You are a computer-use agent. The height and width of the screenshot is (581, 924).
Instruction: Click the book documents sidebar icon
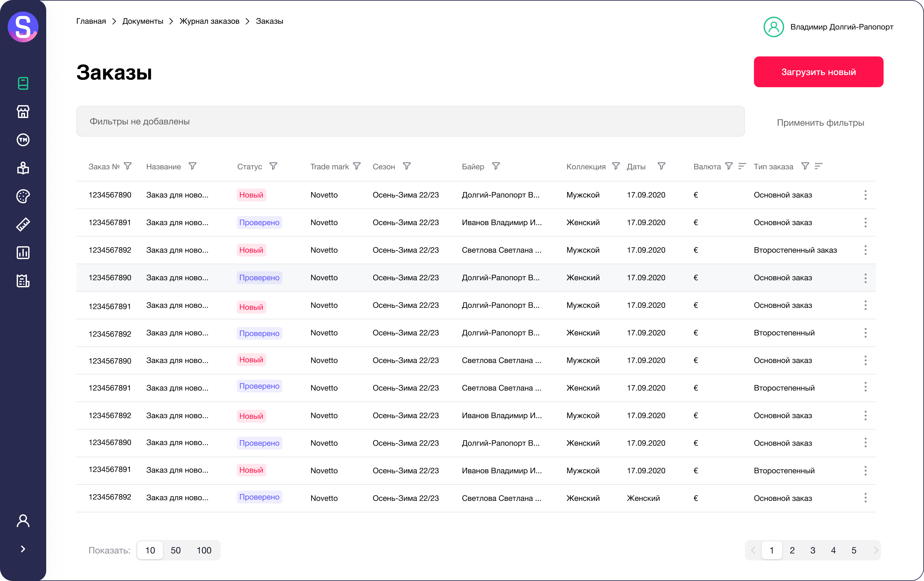pos(23,83)
